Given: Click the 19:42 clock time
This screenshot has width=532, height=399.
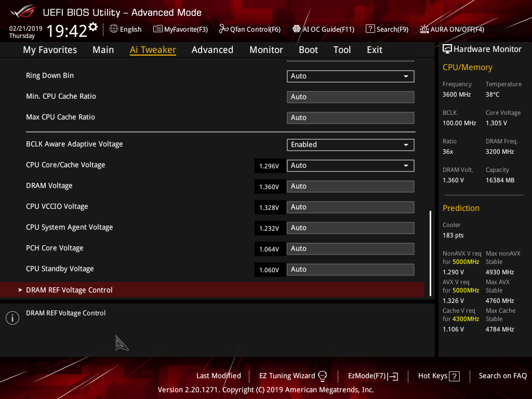Looking at the screenshot, I should [x=67, y=31].
